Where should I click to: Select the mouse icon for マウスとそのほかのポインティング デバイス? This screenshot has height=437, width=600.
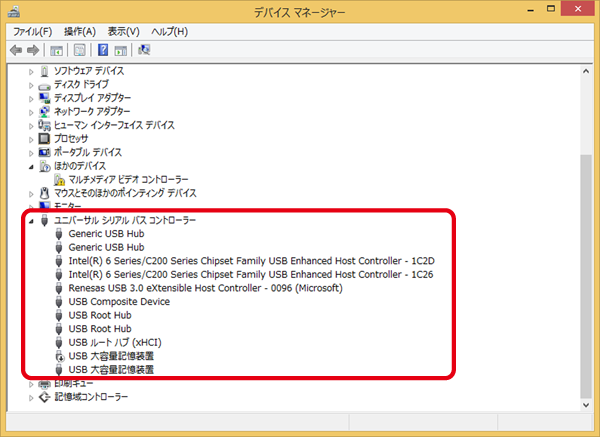[44, 193]
